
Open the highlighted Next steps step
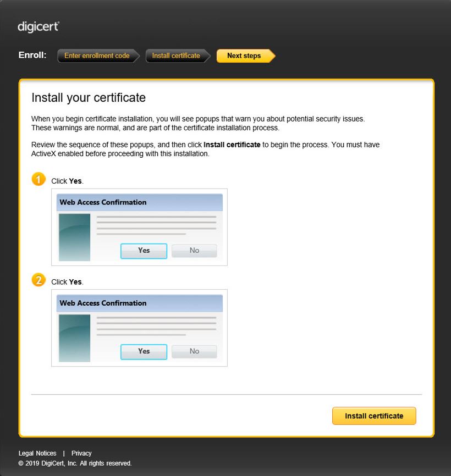tap(244, 56)
